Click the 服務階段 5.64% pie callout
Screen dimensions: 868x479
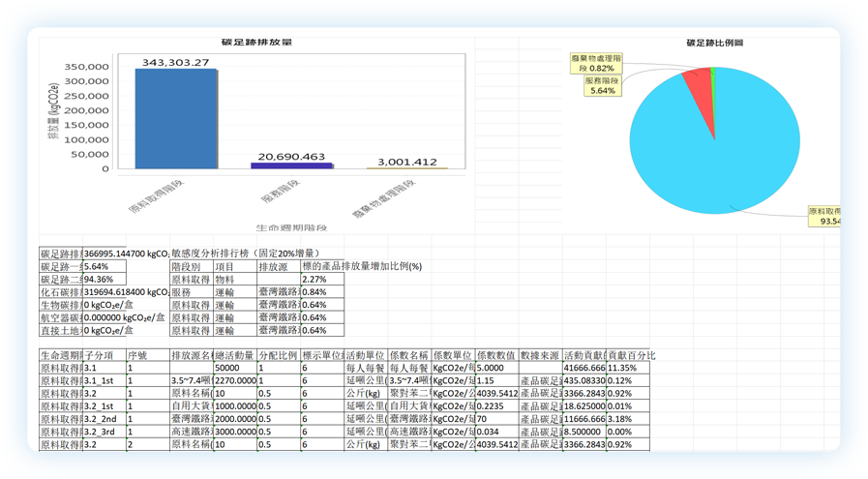(602, 85)
